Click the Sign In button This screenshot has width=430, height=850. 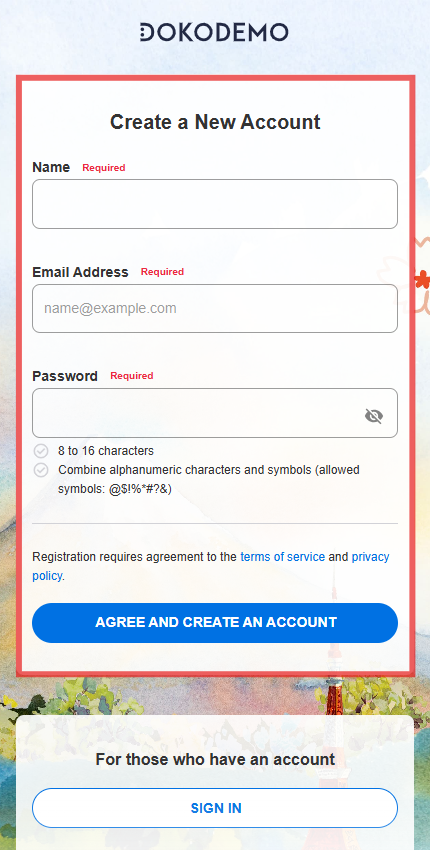point(215,808)
